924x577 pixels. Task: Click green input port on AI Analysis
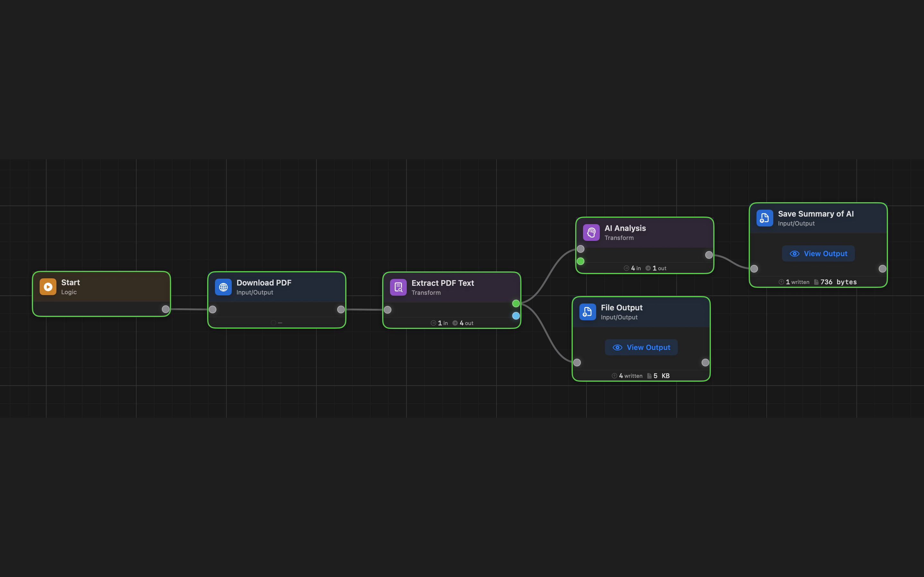tap(580, 261)
